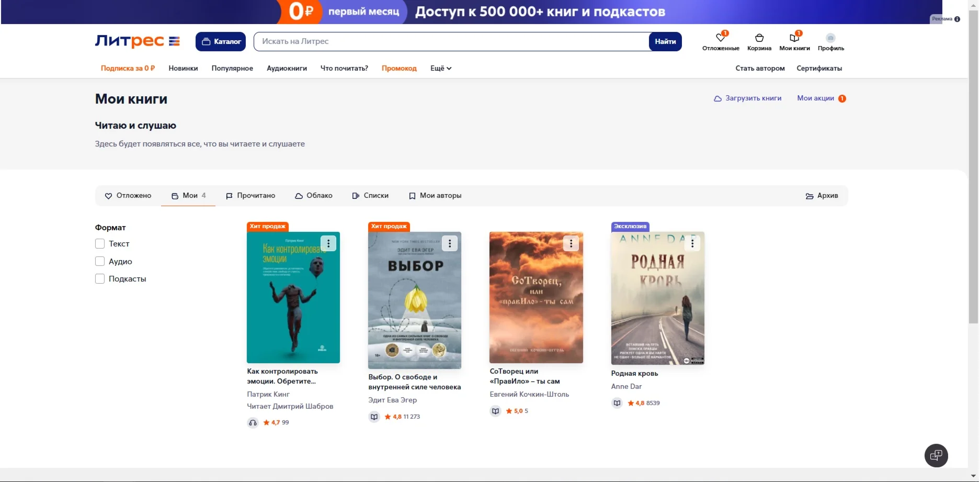The height and width of the screenshot is (482, 980).
Task: Switch to the Отложено tab
Action: click(128, 196)
